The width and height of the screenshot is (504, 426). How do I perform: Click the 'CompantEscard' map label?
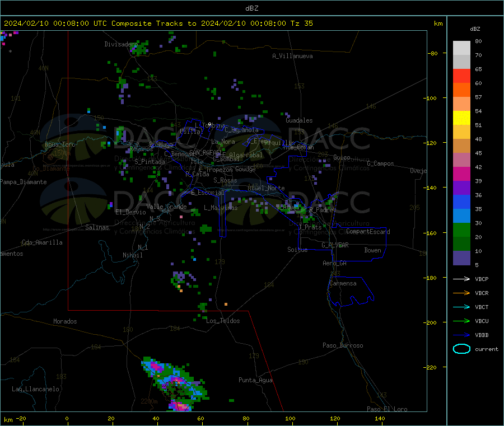[368, 232]
